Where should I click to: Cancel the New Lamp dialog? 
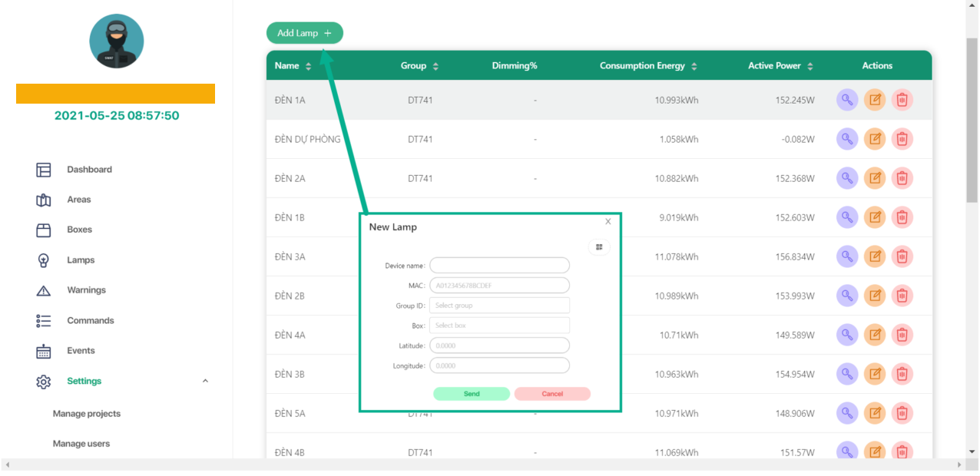[x=552, y=394]
